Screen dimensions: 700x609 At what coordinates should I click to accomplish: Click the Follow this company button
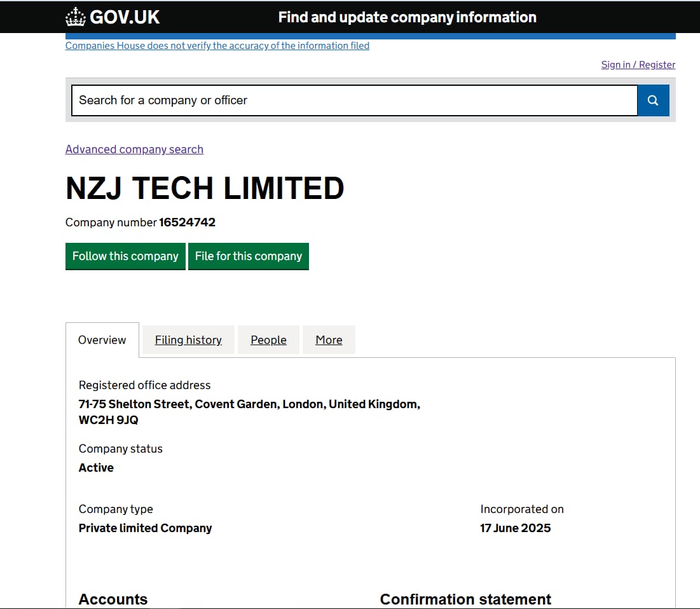click(125, 256)
